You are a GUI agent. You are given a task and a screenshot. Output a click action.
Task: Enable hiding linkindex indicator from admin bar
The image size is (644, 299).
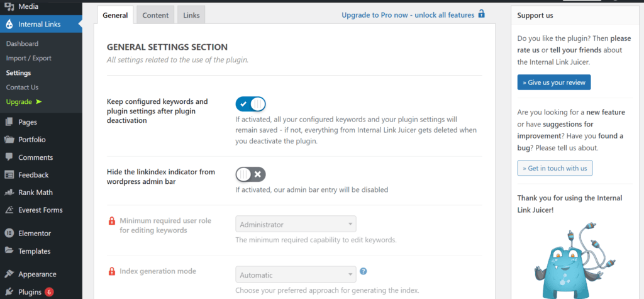pos(250,174)
